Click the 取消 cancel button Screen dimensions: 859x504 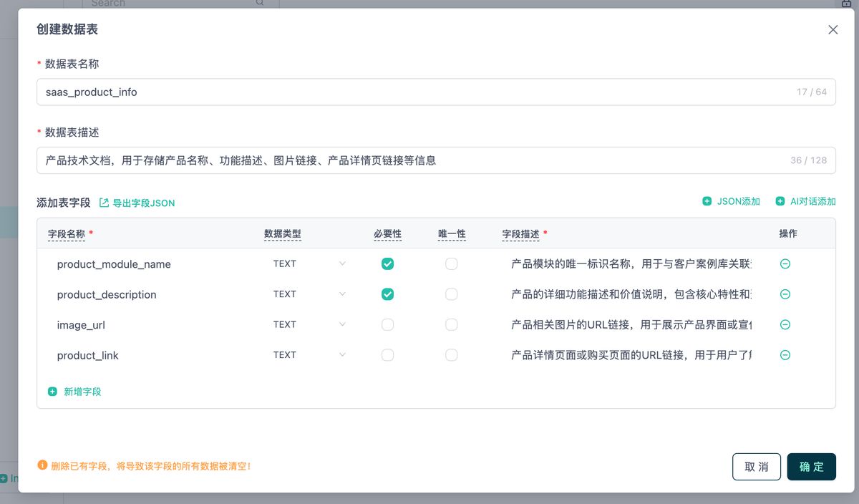click(x=756, y=466)
